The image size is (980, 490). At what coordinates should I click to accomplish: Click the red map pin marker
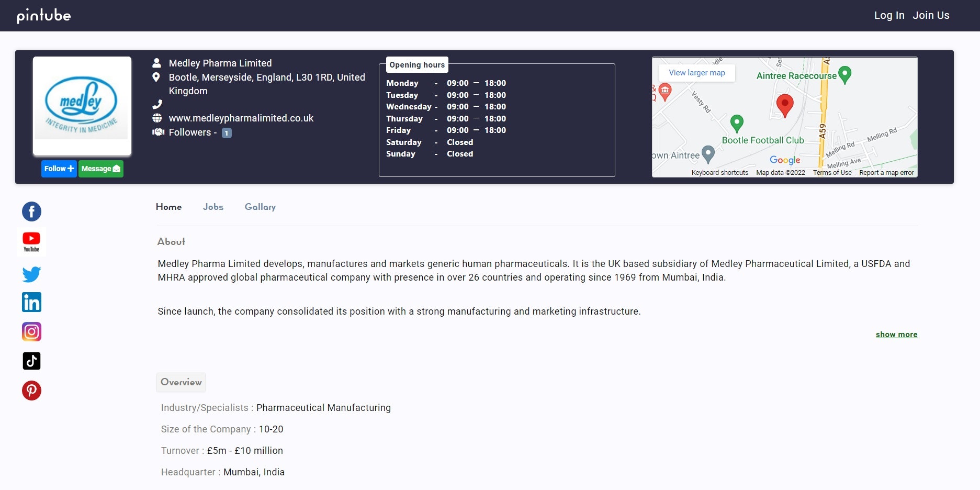[784, 106]
